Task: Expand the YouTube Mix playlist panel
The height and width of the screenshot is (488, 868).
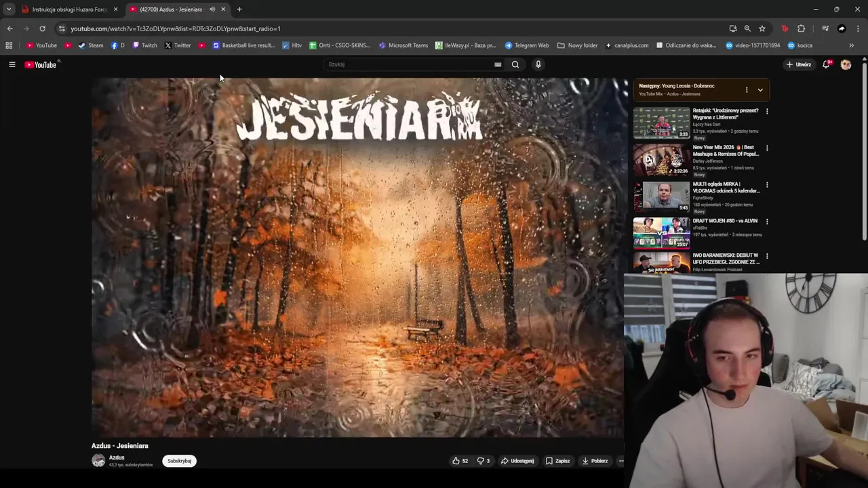Action: (760, 89)
